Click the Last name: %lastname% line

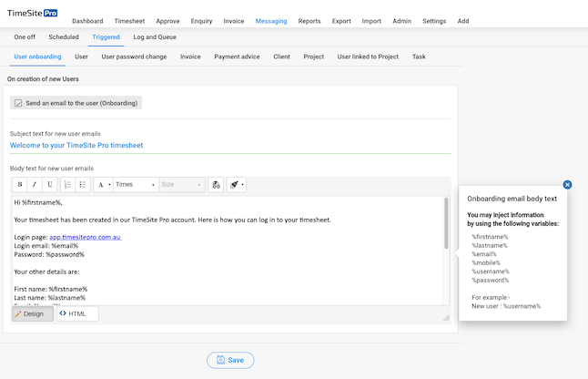pyautogui.click(x=49, y=298)
